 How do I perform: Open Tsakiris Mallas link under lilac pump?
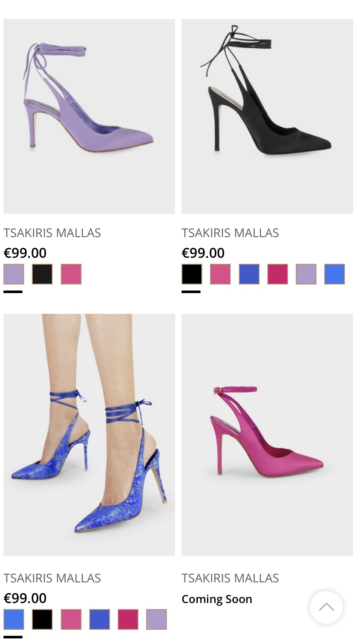(52, 233)
